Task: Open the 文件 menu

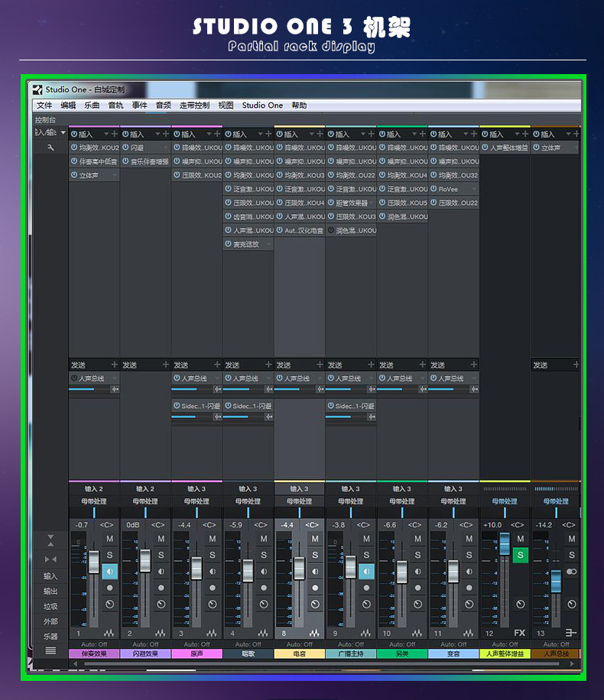Action: pyautogui.click(x=44, y=105)
